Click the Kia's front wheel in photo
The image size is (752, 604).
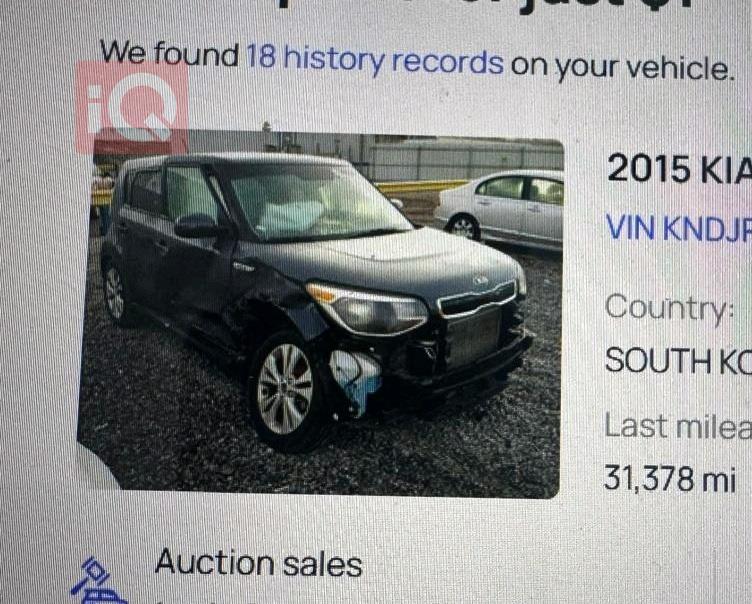tap(286, 389)
